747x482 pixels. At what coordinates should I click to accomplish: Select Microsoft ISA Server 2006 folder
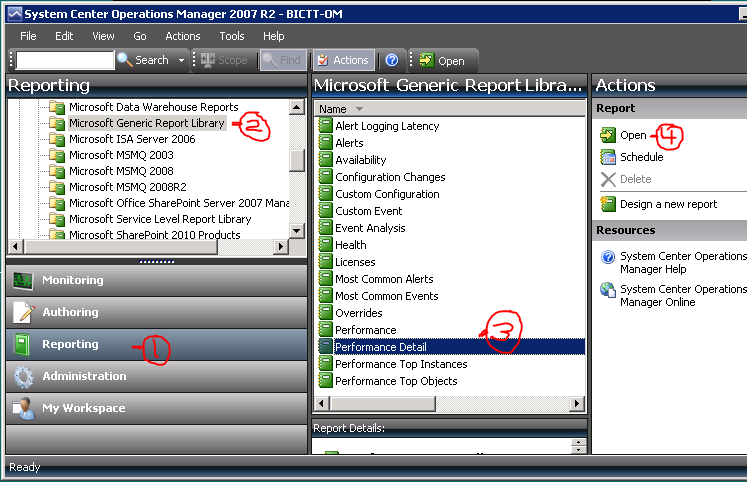[132, 139]
